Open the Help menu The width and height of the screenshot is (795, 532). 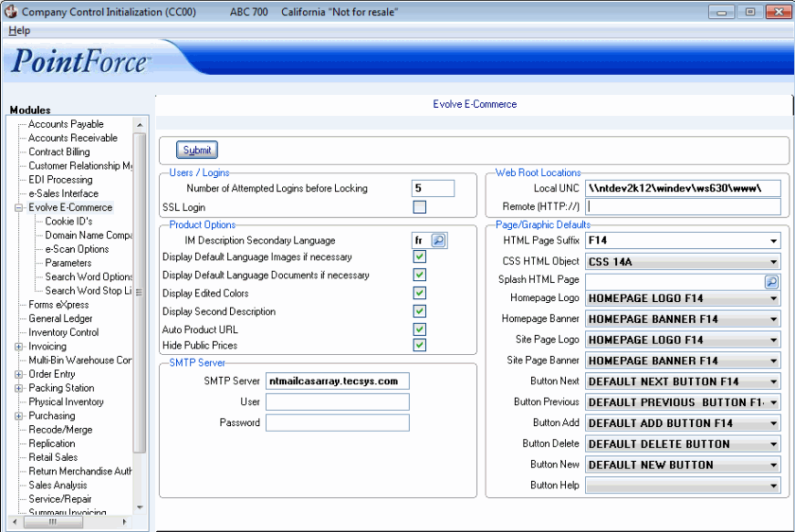click(x=19, y=30)
